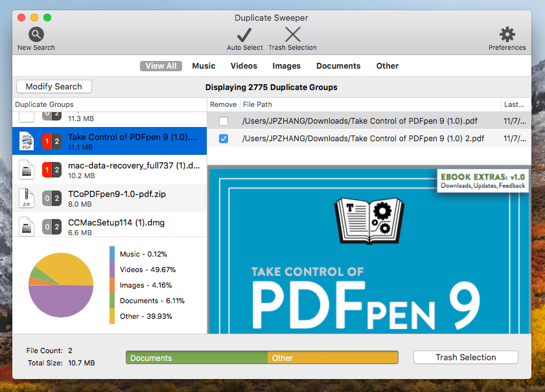The height and width of the screenshot is (392, 545).
Task: Click the Remove column header
Action: tap(223, 104)
